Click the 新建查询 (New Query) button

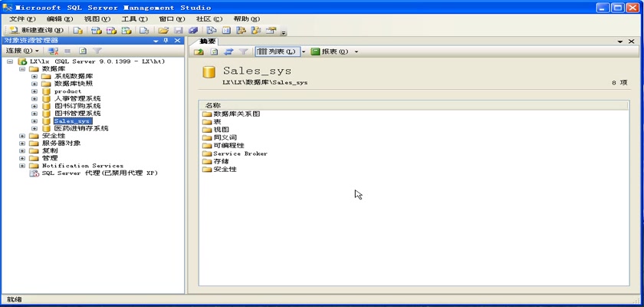click(37, 30)
